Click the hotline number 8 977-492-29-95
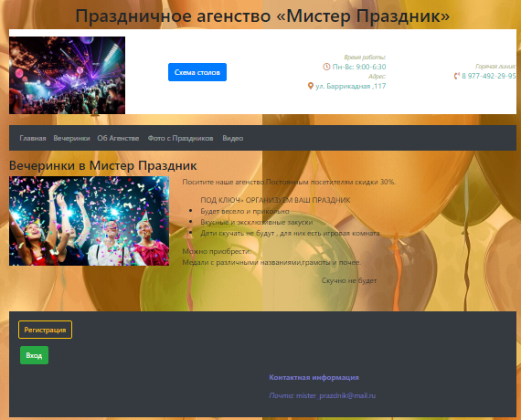 tap(489, 76)
